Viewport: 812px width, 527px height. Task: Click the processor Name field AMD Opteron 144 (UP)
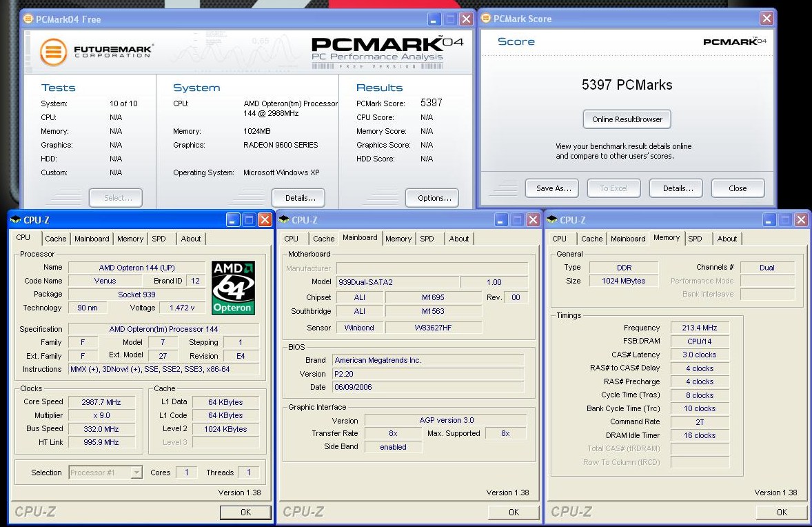coord(136,268)
